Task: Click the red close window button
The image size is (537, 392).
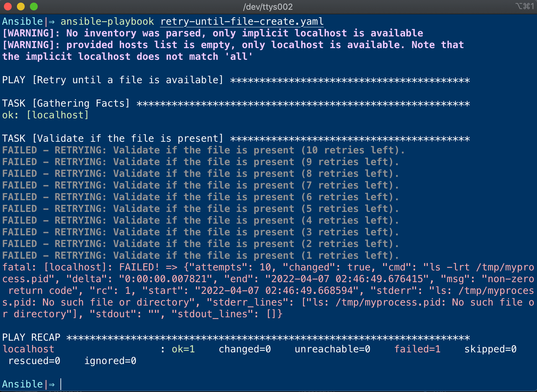Action: [x=8, y=7]
